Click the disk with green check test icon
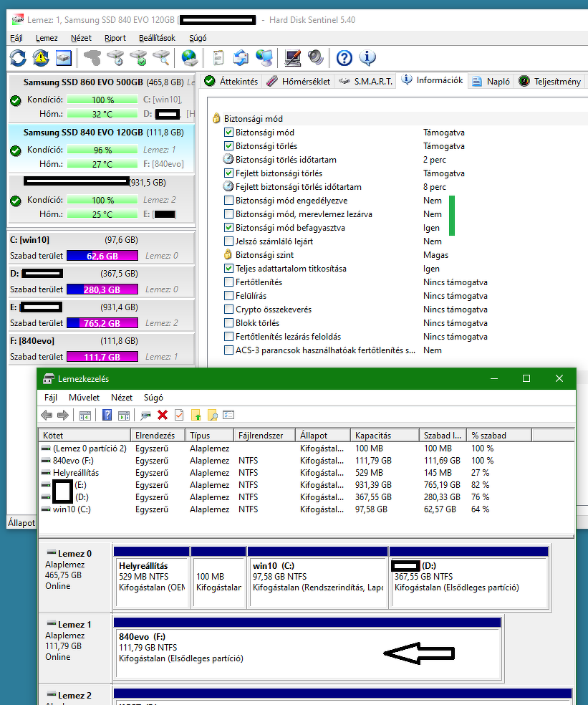 [x=138, y=58]
